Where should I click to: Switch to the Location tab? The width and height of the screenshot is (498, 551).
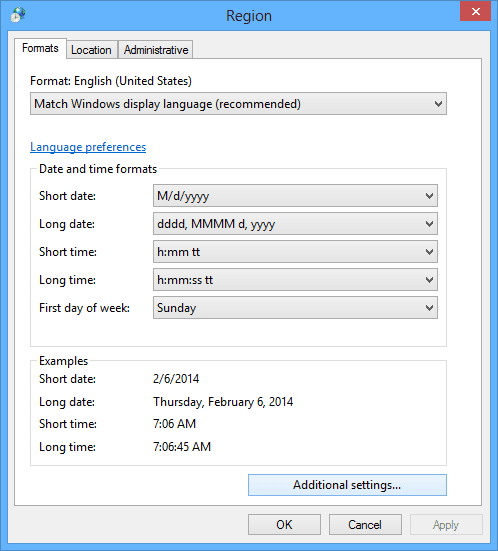click(91, 50)
